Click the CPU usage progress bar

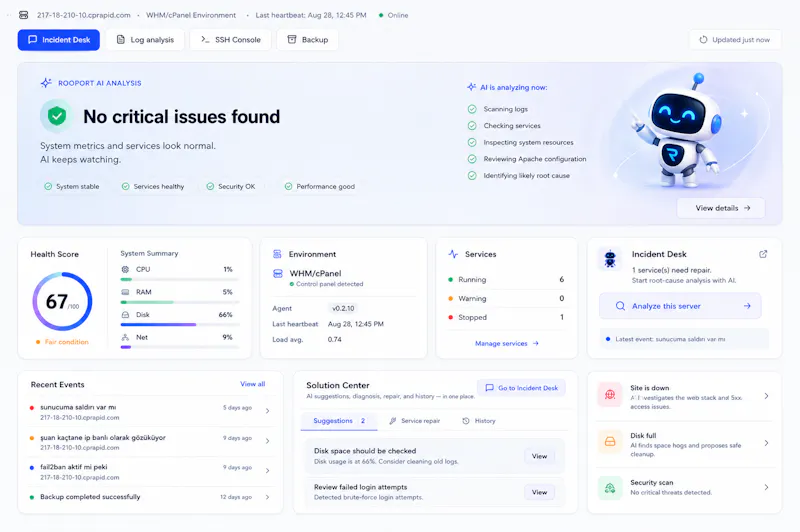click(180, 280)
